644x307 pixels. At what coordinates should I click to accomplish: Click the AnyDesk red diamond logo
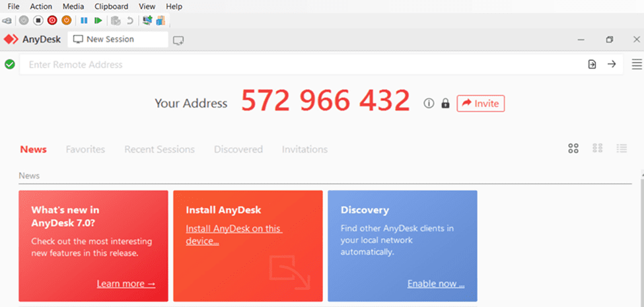[11, 40]
